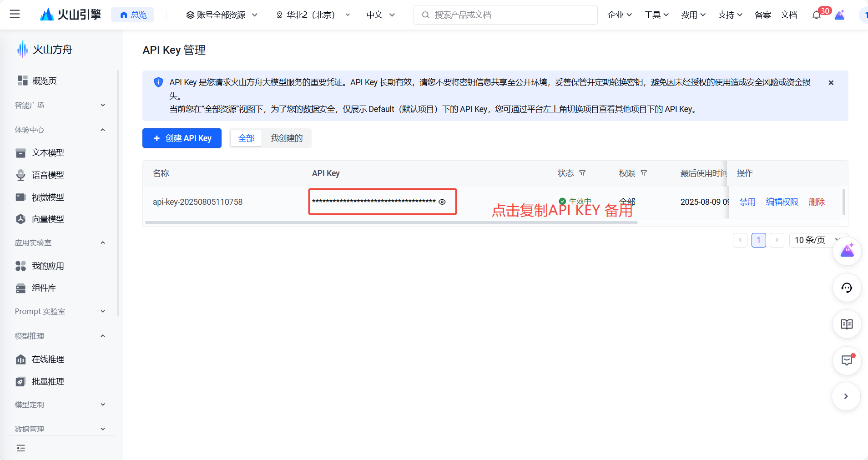Image resolution: width=868 pixels, height=460 pixels.
Task: Open the floating documentation book button
Action: pos(847,324)
